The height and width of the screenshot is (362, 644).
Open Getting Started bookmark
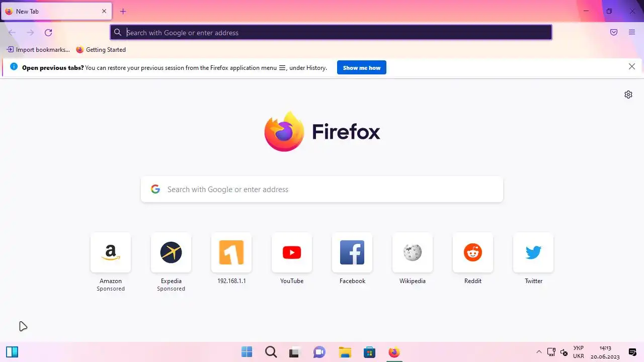[101, 50]
